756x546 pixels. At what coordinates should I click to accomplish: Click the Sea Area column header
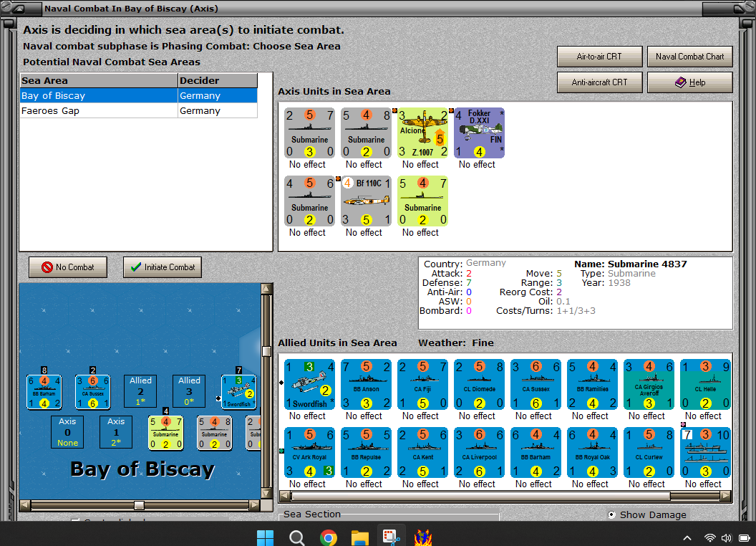coord(99,81)
